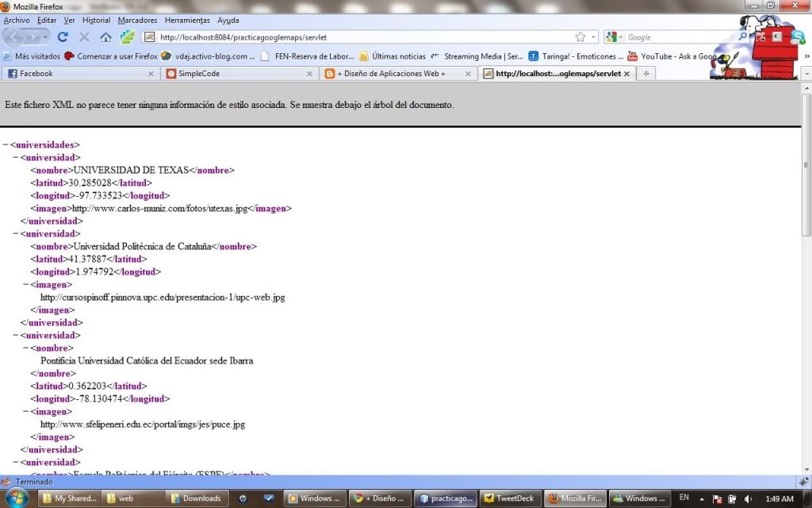
Task: Click the Stop loading icon
Action: coord(85,37)
